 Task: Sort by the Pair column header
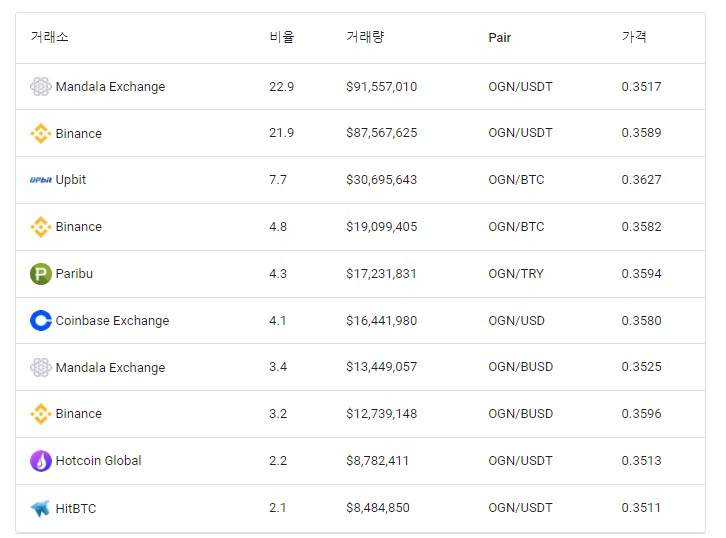coord(500,38)
